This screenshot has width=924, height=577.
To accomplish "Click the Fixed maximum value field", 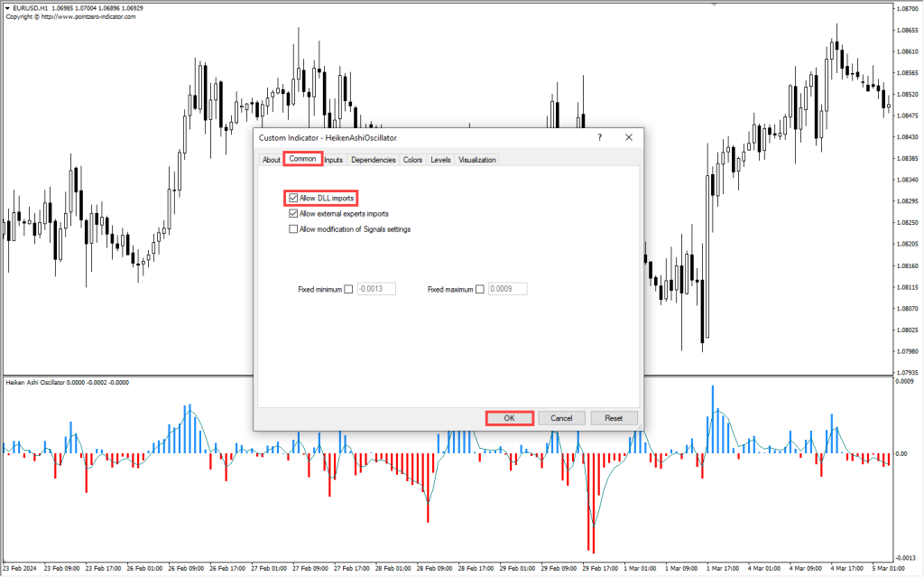I will click(507, 290).
